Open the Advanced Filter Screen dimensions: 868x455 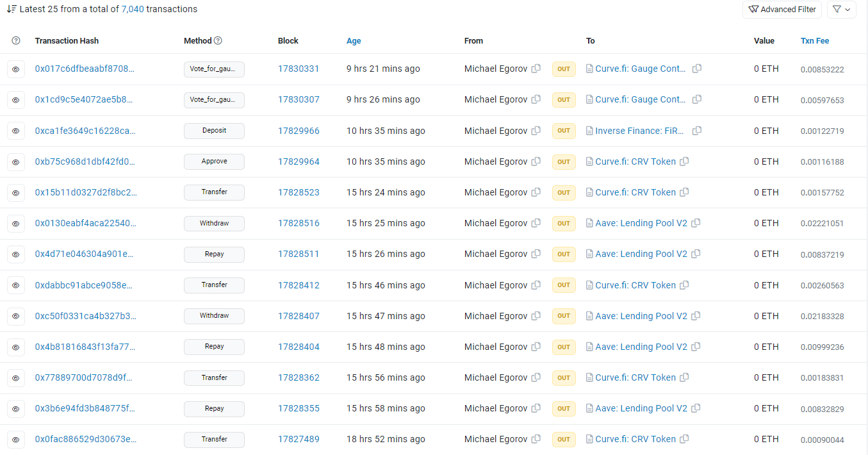782,10
